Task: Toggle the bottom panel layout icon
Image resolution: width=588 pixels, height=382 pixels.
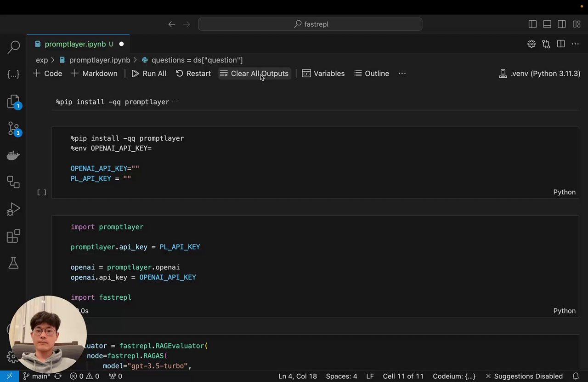Action: coord(547,24)
